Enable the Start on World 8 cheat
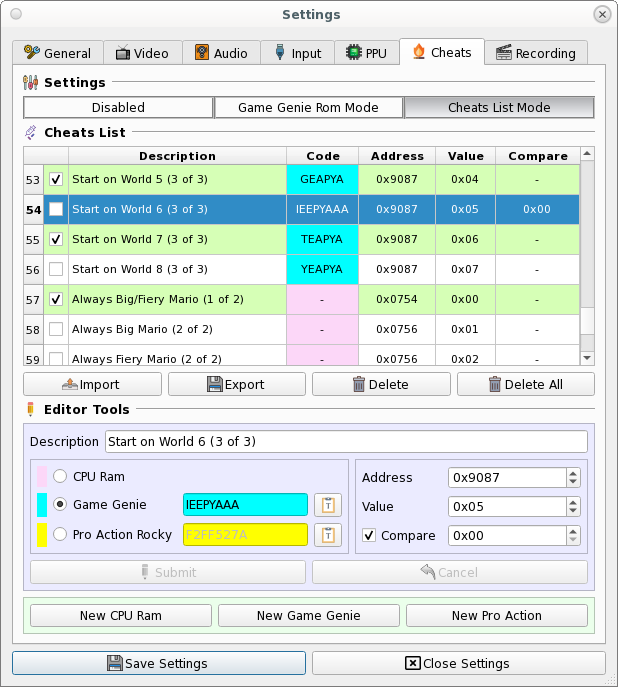618x687 pixels. 56,269
